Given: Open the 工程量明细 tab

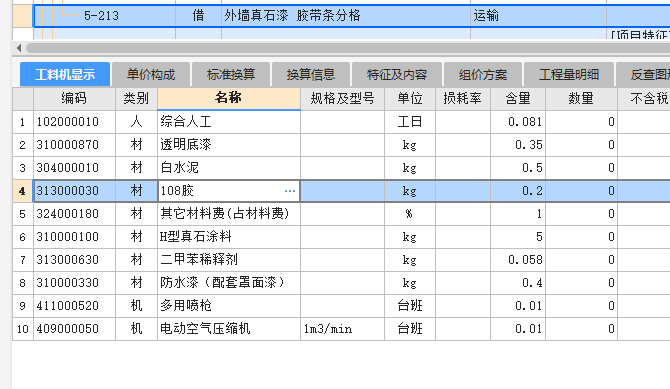Looking at the screenshot, I should (569, 74).
